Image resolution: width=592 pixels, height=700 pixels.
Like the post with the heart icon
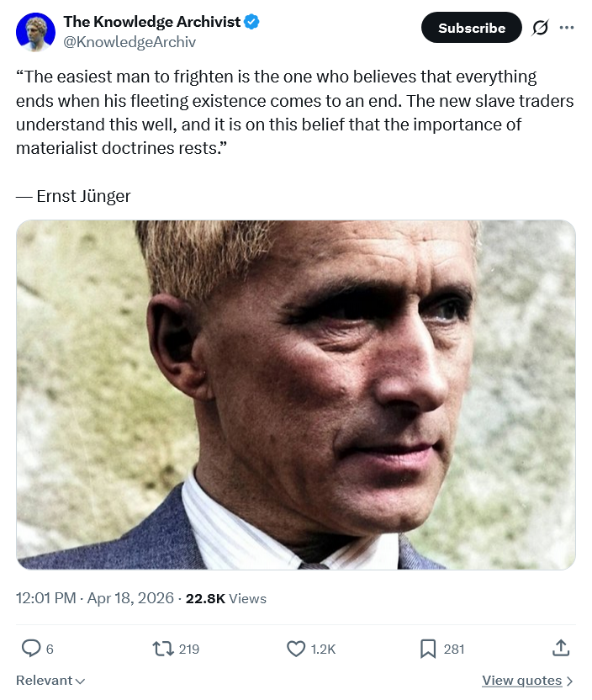[296, 649]
